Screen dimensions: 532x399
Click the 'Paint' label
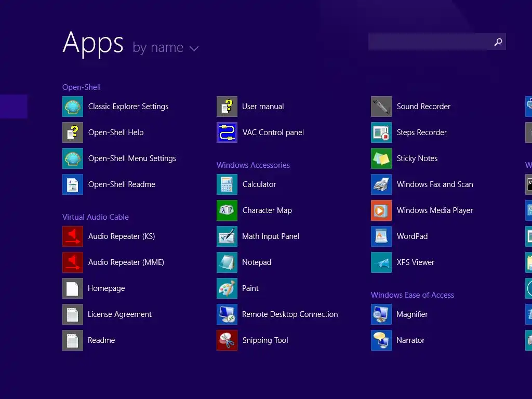point(250,288)
